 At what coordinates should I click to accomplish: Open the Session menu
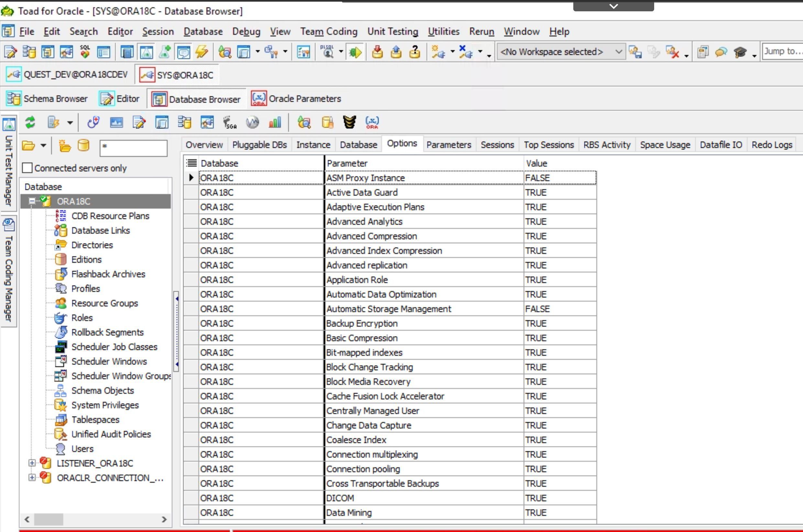pyautogui.click(x=158, y=31)
